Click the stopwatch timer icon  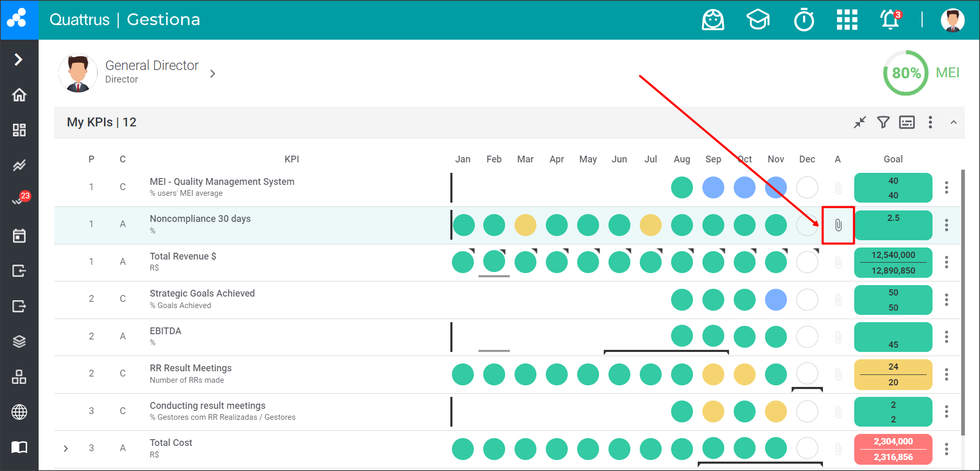pos(804,20)
